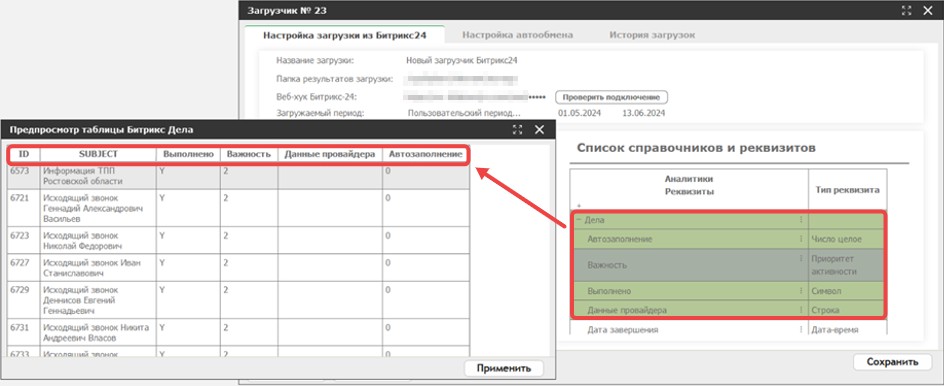This screenshot has height=386, width=944.
Task: Click the Исходящий звонок Николай Федорович cell
Action: tap(98, 241)
